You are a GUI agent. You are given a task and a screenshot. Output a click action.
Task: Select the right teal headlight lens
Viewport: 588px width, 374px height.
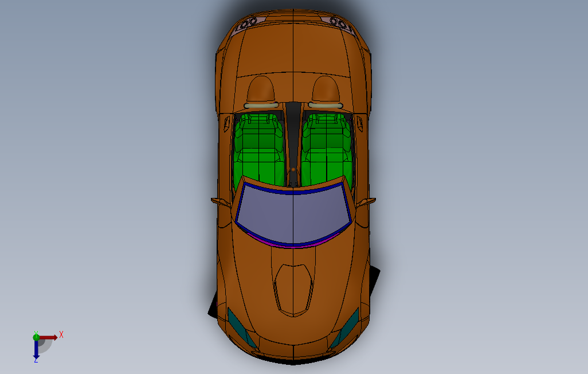coord(345,328)
